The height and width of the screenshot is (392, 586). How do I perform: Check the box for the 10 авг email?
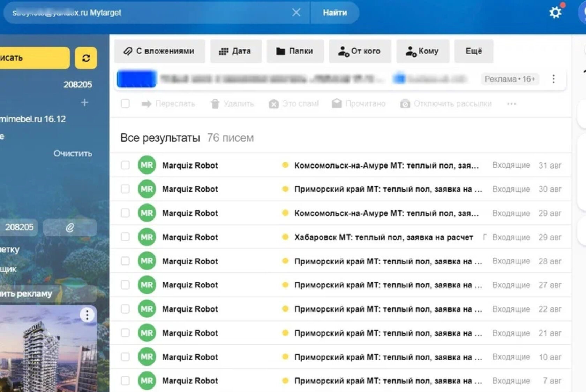click(125, 357)
